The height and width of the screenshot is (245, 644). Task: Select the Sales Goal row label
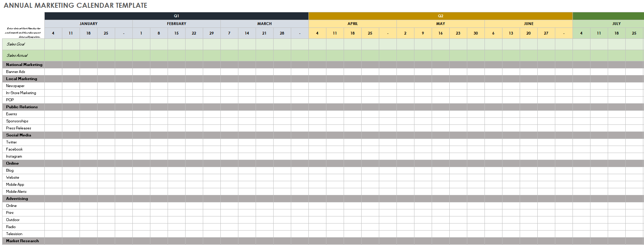click(x=16, y=44)
